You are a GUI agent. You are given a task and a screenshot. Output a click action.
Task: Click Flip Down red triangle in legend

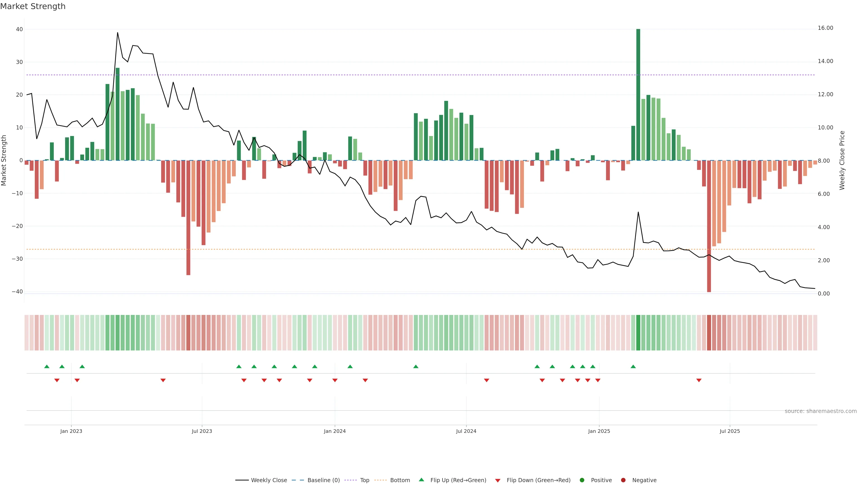pos(498,481)
